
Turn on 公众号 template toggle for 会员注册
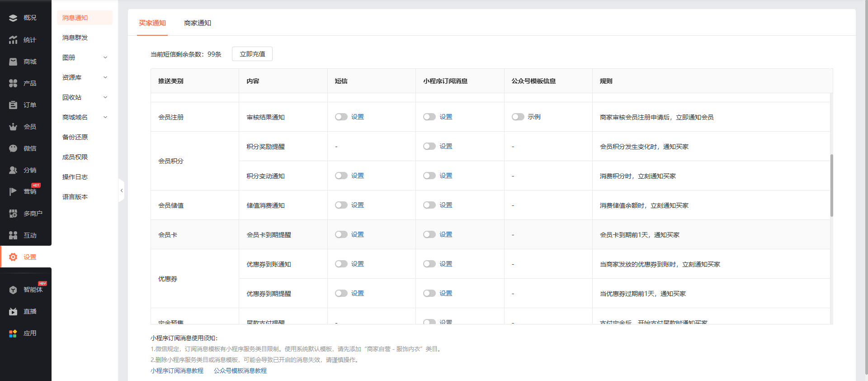point(518,117)
